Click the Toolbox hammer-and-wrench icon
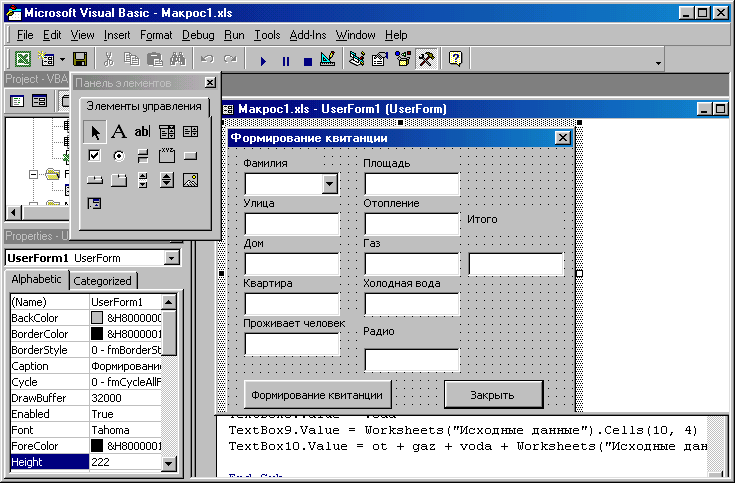Viewport: 735px width, 483px height. (427, 60)
